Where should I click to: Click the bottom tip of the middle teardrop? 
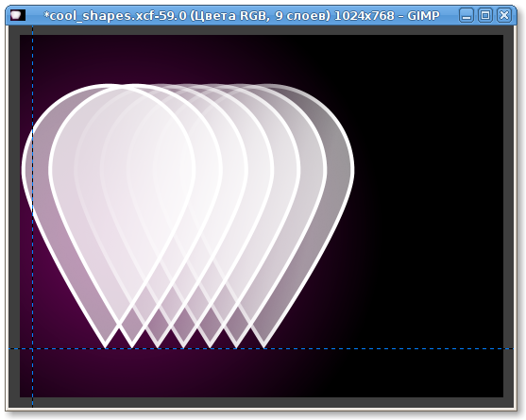tap(183, 346)
